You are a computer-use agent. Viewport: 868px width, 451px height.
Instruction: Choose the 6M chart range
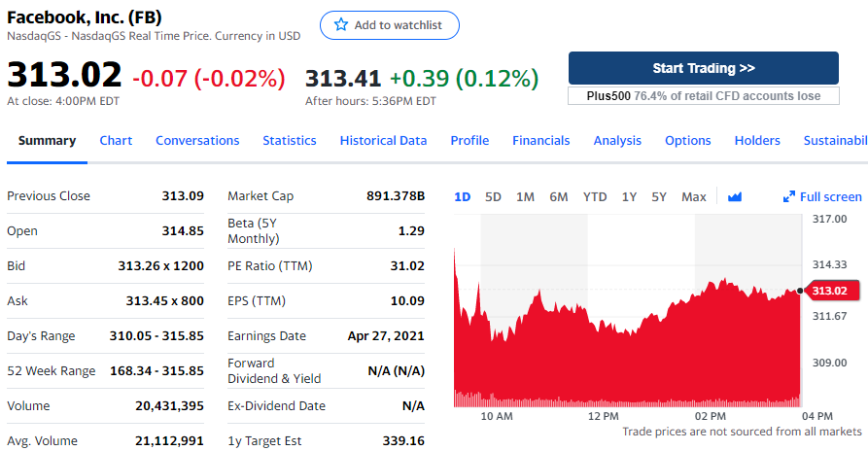click(559, 197)
